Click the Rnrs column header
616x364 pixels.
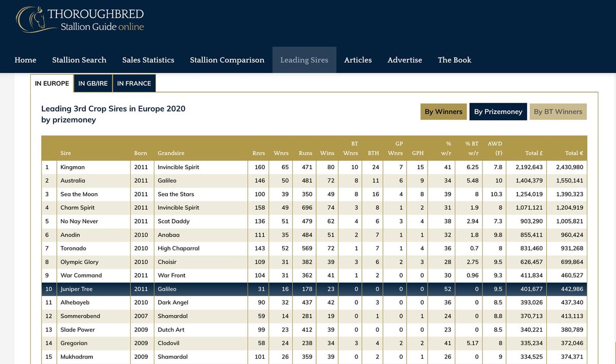coord(259,153)
